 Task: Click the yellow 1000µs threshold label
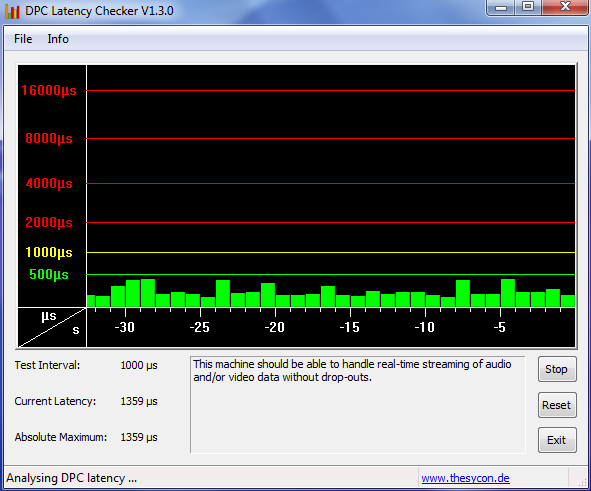[x=49, y=252]
